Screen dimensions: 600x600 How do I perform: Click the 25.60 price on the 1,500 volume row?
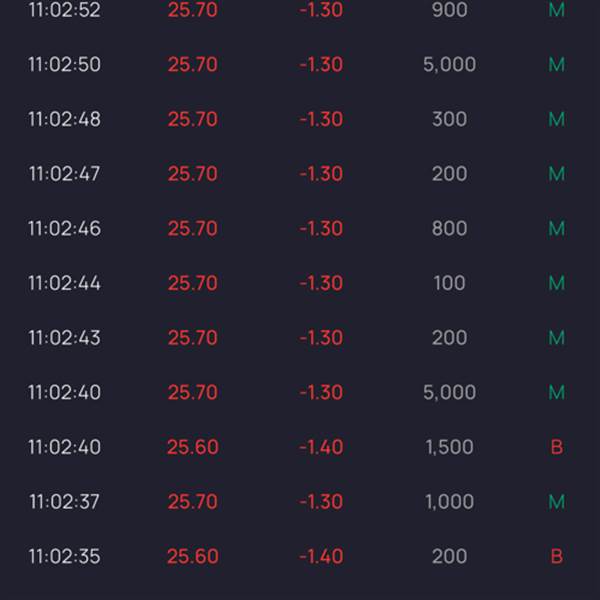[193, 447]
